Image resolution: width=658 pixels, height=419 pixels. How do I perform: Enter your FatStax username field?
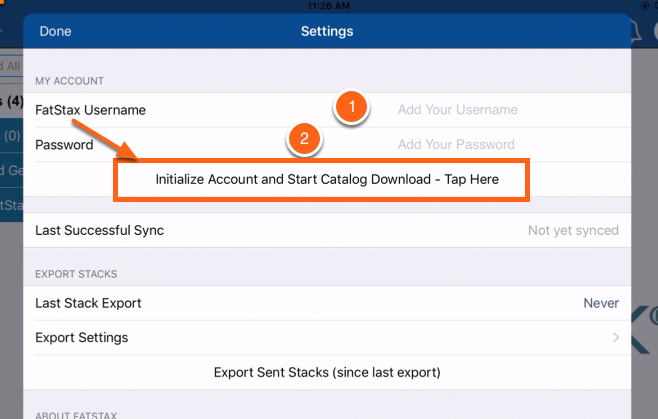point(457,110)
